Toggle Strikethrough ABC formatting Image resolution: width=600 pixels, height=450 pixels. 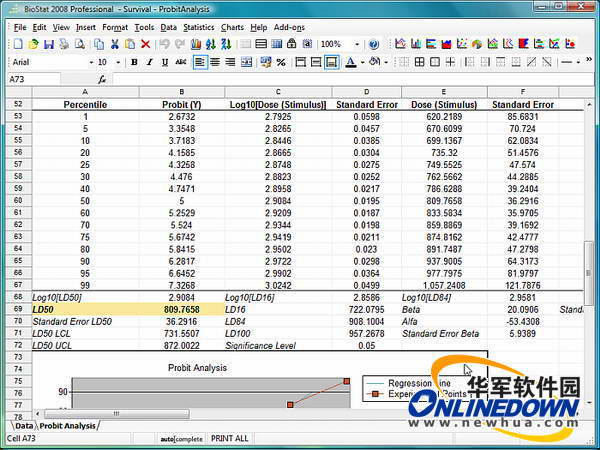coord(181,62)
